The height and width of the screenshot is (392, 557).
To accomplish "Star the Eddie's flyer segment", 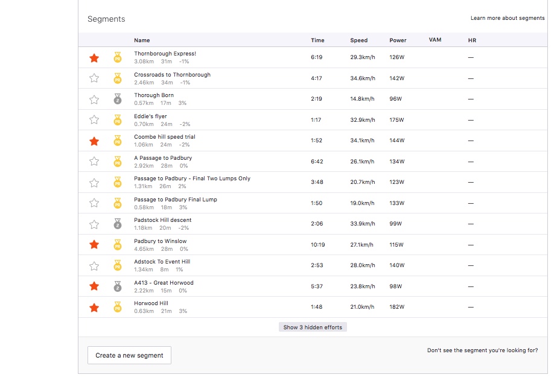I will click(94, 119).
